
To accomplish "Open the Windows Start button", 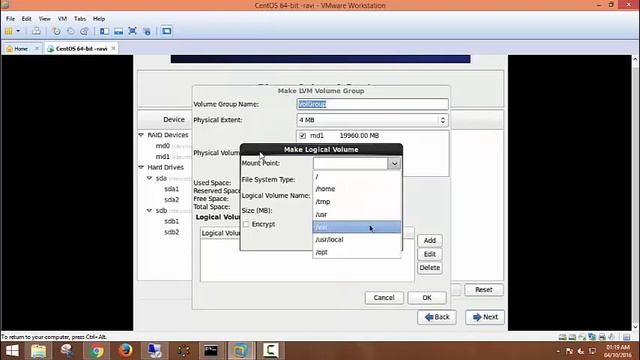I will coord(12,351).
